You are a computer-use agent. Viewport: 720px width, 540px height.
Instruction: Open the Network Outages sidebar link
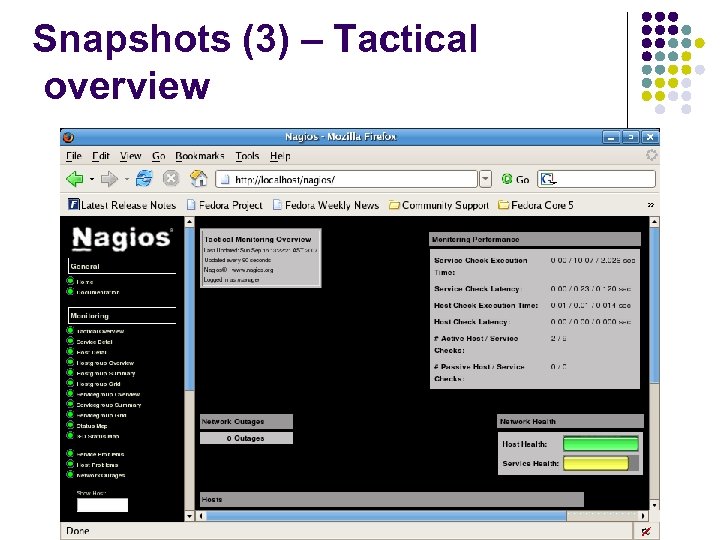tap(101, 476)
